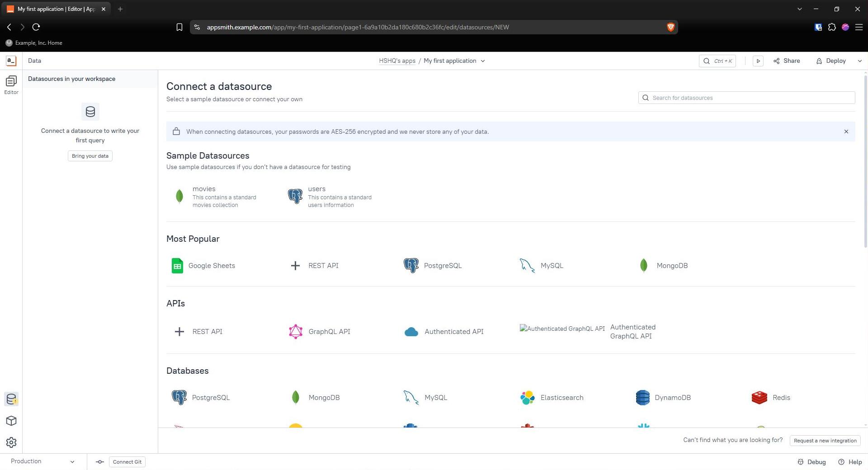The width and height of the screenshot is (868, 470).
Task: Select the Google Sheets icon
Action: (177, 266)
